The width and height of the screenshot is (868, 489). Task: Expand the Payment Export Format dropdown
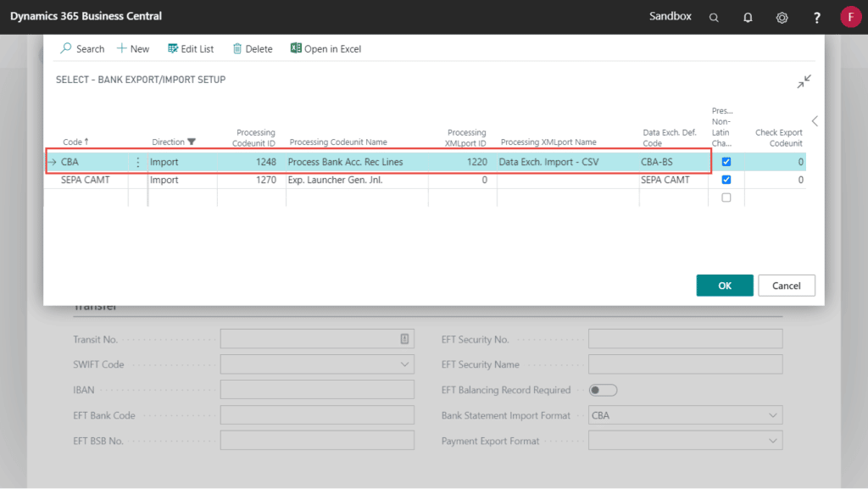pos(774,441)
